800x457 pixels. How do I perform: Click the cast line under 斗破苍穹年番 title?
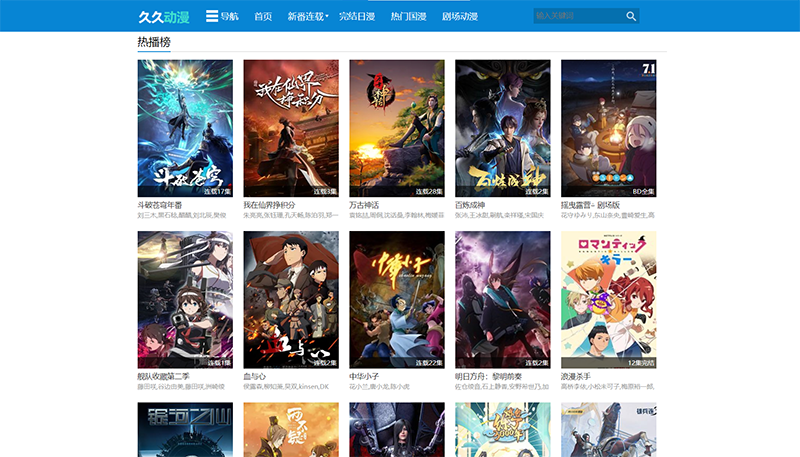182,216
